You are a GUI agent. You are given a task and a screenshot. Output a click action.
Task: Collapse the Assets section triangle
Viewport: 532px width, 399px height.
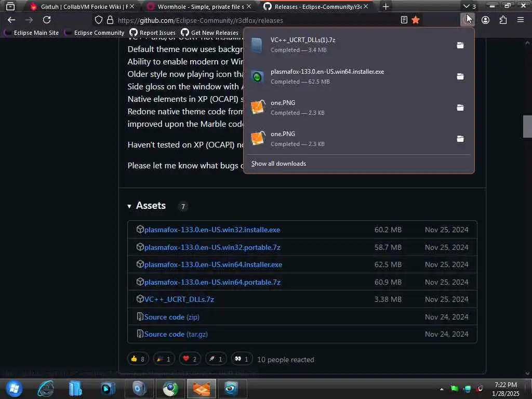tap(129, 206)
